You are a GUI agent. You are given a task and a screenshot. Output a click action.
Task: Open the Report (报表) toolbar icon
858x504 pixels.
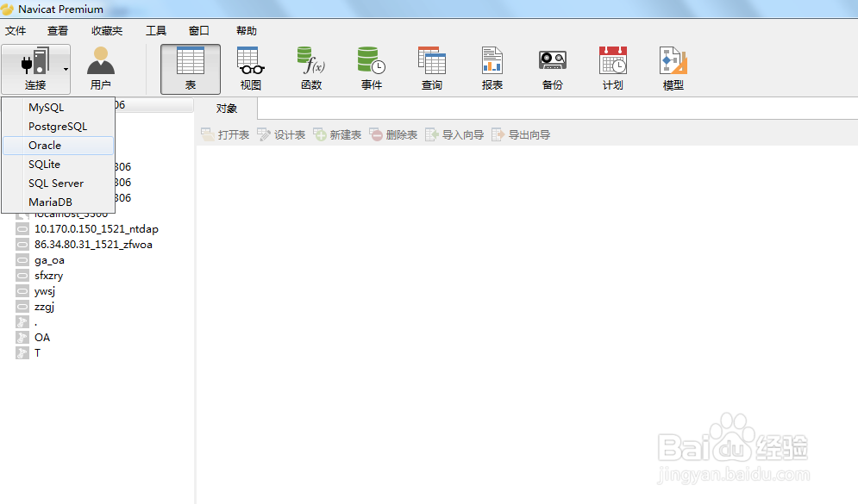492,69
